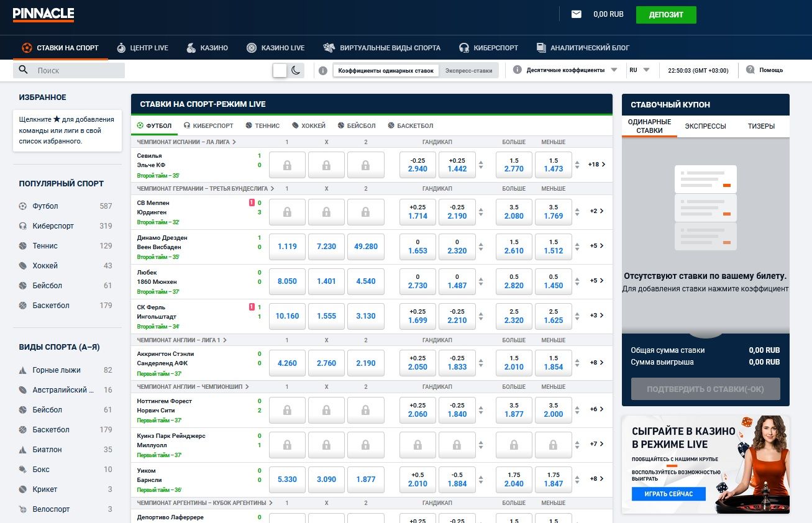The image size is (812, 523).
Task: Click the Бокс sport icon in sidebar
Action: [x=23, y=470]
